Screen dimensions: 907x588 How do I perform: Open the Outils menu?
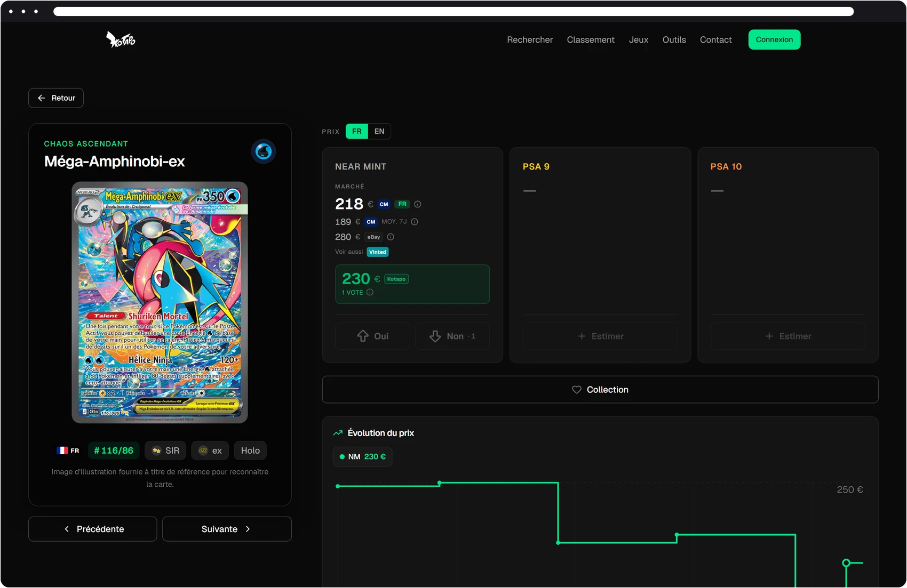(674, 39)
